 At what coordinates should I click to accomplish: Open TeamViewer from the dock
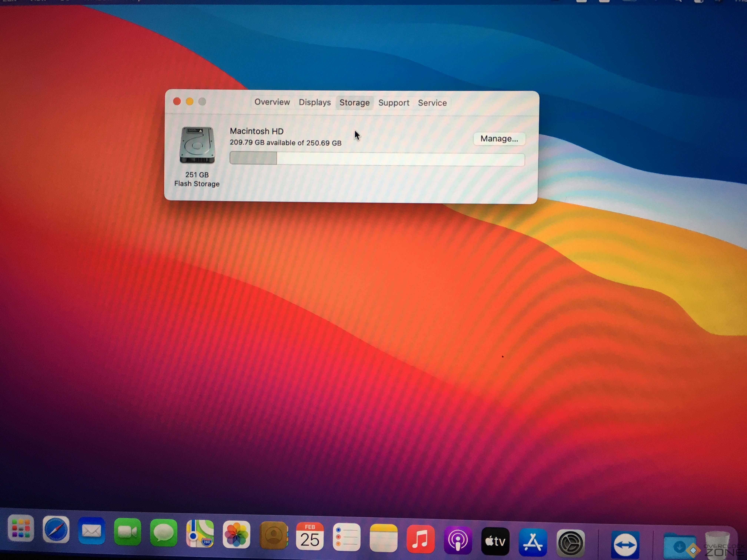625,544
